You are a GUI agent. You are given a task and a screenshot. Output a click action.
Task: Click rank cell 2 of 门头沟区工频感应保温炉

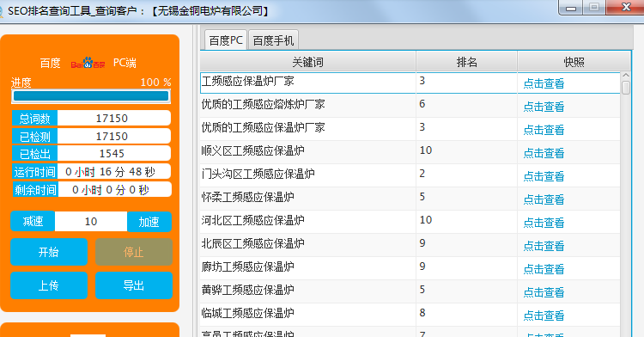click(x=466, y=175)
